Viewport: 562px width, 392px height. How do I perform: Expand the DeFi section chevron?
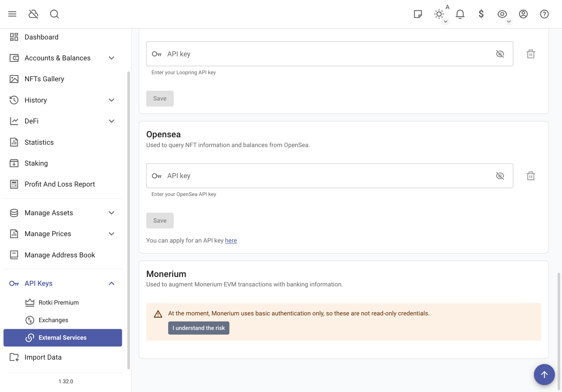[x=111, y=121]
